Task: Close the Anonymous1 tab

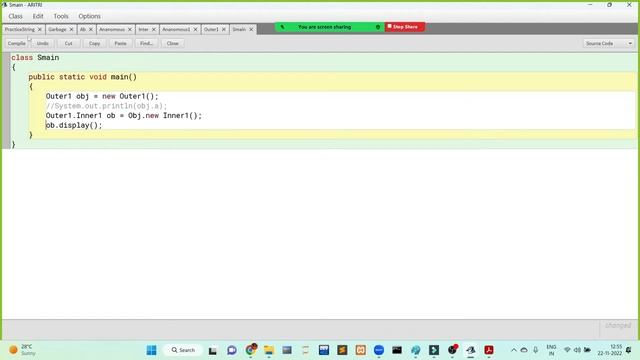Action: 195,29
